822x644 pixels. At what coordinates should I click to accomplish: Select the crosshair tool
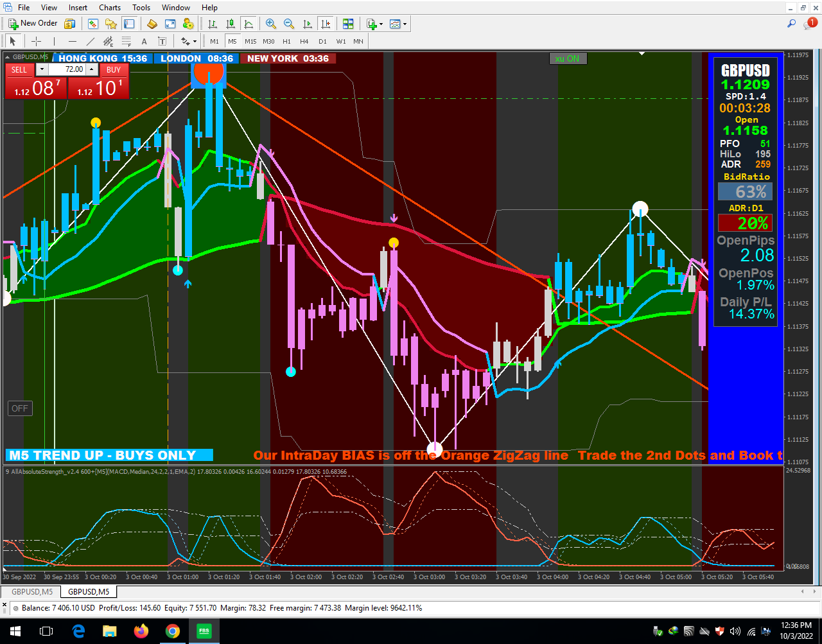tap(37, 41)
